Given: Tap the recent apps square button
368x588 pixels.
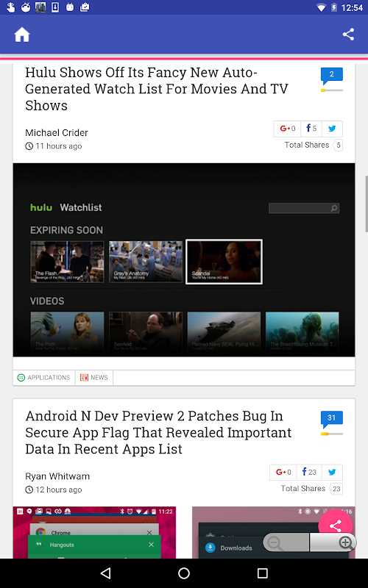Looking at the screenshot, I should tap(263, 573).
